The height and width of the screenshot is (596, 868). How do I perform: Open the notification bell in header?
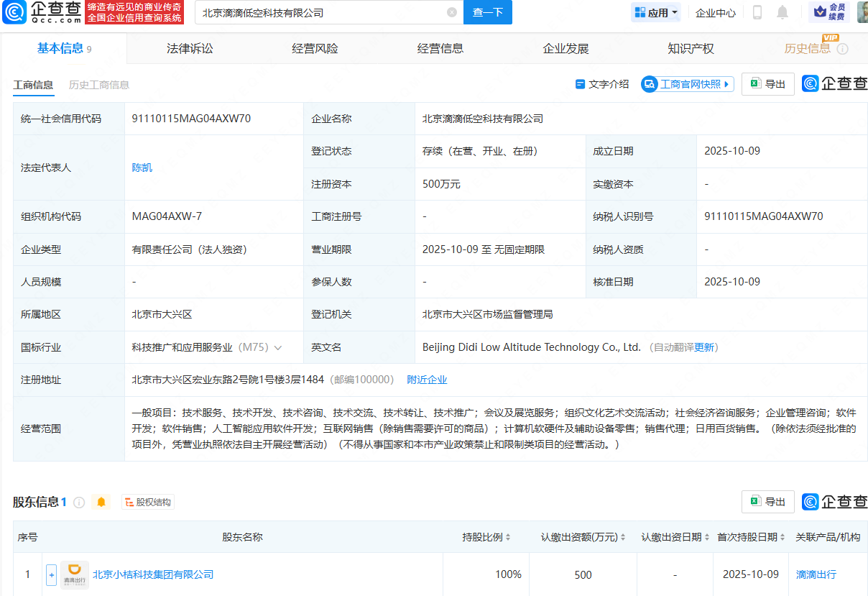[x=782, y=12]
